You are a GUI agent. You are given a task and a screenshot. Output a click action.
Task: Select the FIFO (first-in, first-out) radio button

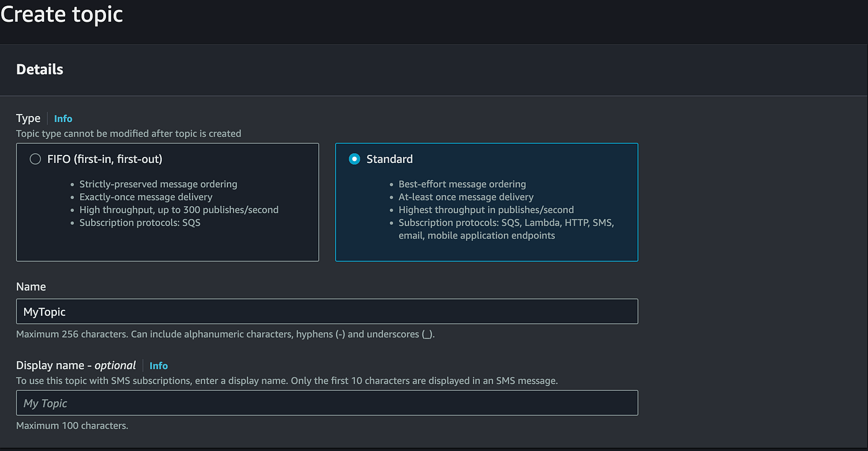click(35, 159)
